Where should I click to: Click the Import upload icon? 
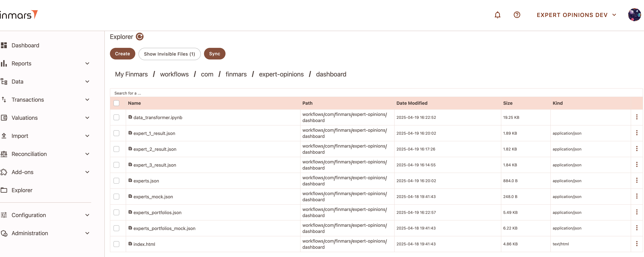tap(4, 136)
